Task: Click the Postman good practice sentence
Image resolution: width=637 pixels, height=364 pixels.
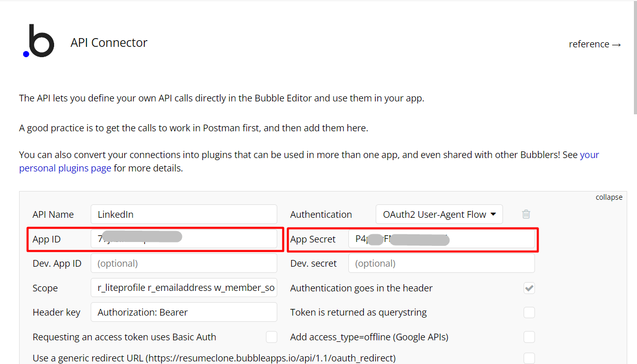Action: point(194,128)
